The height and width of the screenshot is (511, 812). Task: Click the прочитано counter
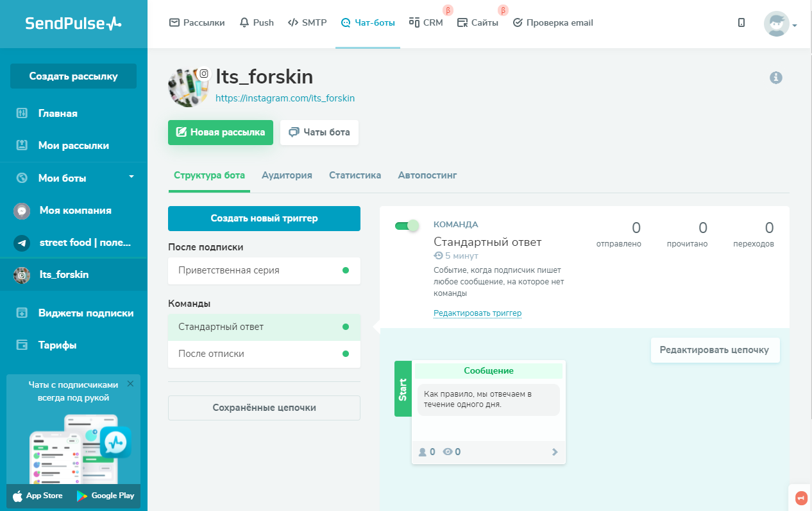(687, 234)
